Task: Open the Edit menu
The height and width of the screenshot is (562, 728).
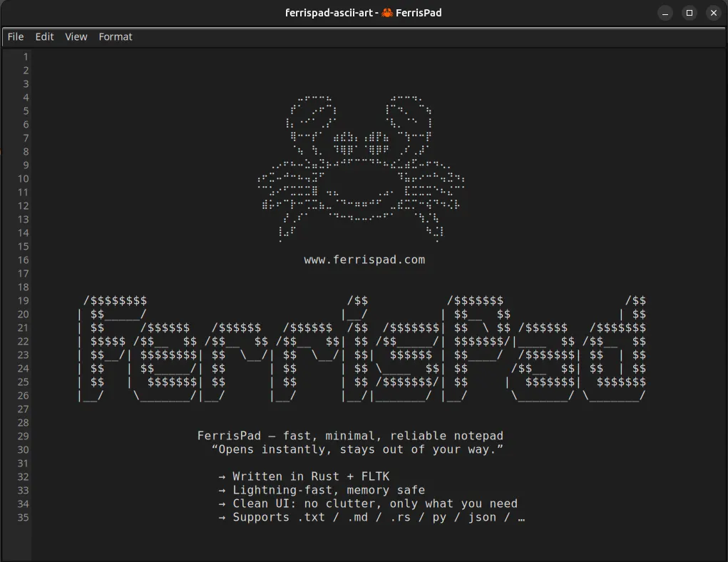Action: [x=45, y=36]
